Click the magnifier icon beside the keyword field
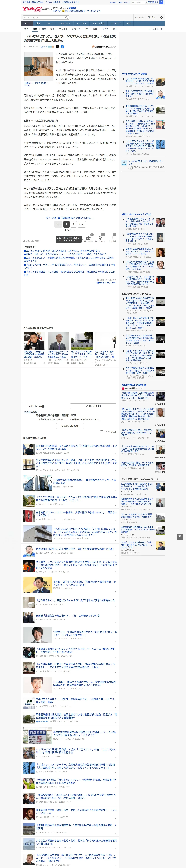The image size is (186, 868). (x=66, y=18)
